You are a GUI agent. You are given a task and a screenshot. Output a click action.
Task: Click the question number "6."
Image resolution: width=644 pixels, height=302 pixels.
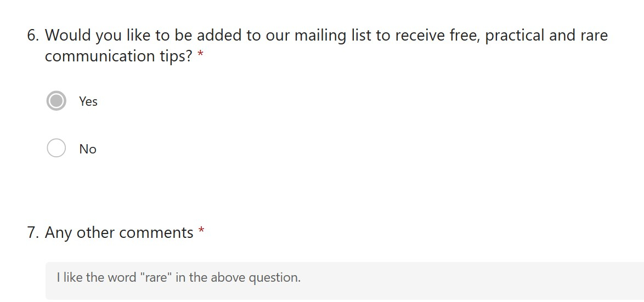click(x=33, y=36)
